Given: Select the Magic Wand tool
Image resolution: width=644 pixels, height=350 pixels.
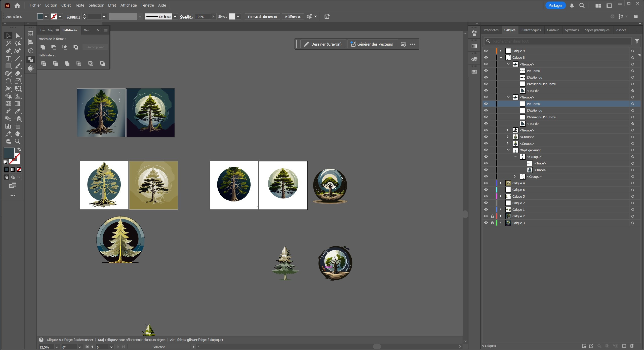Looking at the screenshot, I should point(8,43).
